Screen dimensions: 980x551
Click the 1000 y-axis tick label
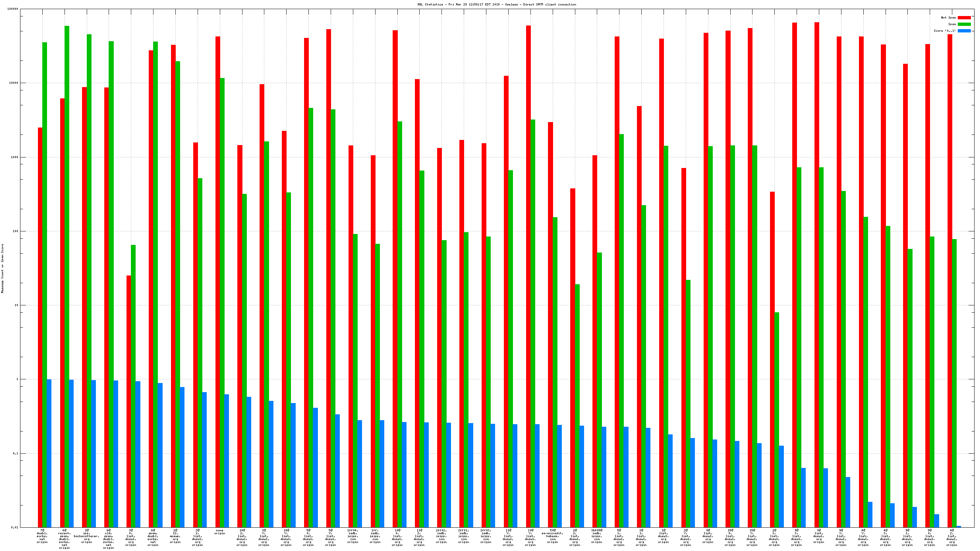pos(14,157)
